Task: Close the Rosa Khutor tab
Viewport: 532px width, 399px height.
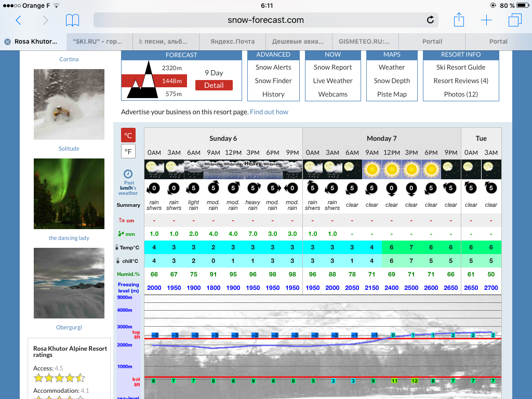Action: (7, 42)
